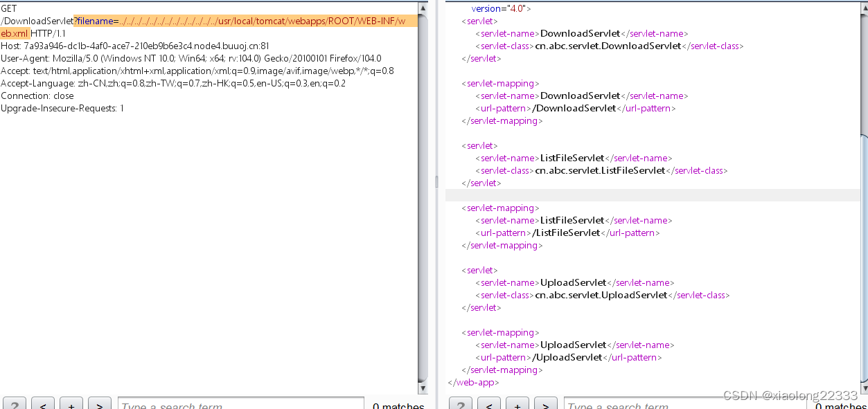The image size is (868, 409).
Task: Click the Host header line
Action: tap(135, 46)
